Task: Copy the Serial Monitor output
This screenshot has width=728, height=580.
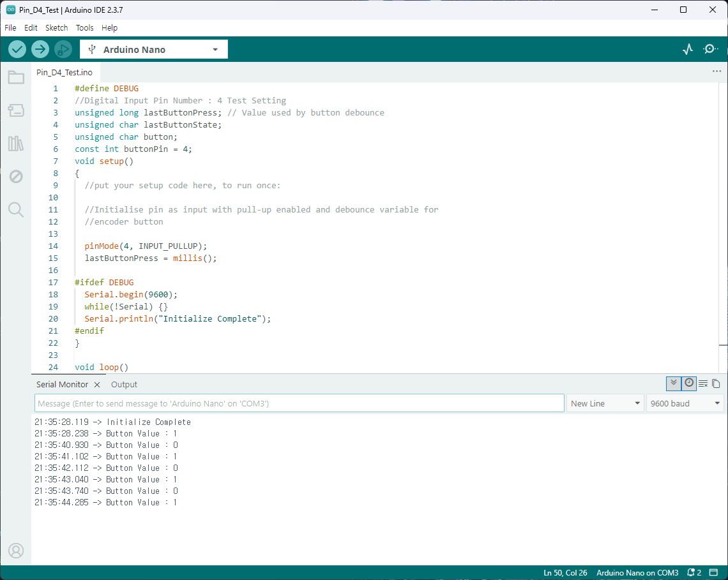Action: point(716,383)
